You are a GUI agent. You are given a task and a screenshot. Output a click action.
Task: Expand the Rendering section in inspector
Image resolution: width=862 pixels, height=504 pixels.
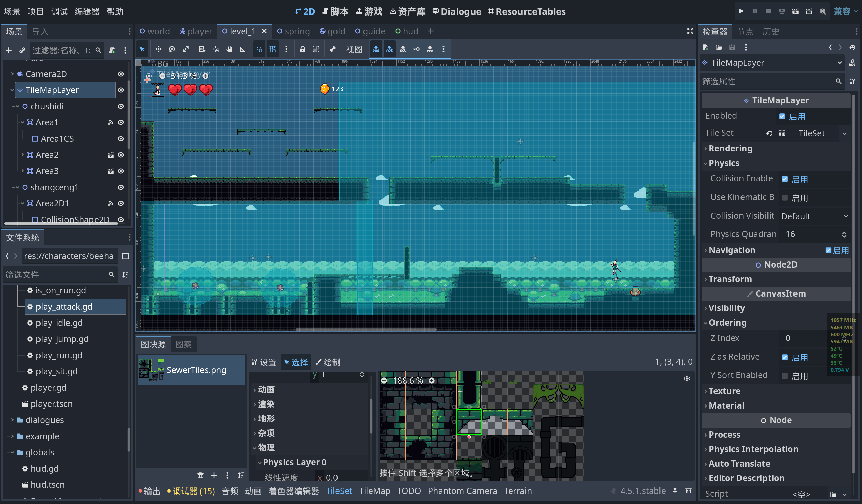pos(730,148)
